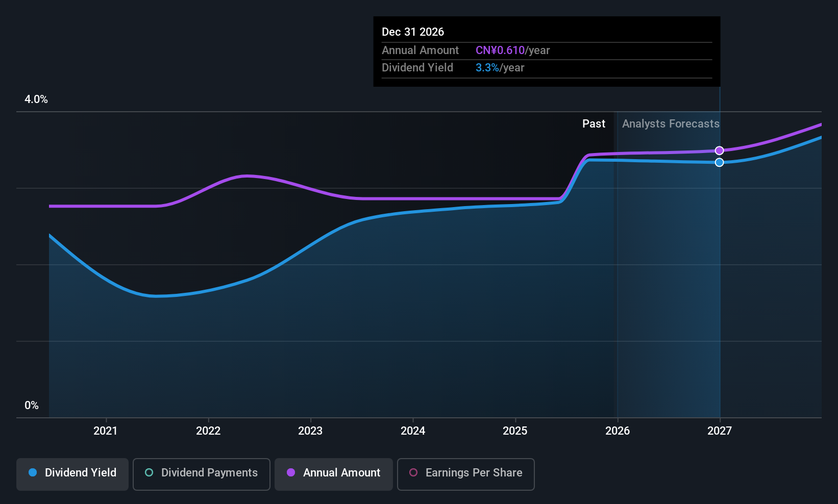Screen dimensions: 838x504
Task: Click the 4.0% axis gridline label
Action: (36, 99)
